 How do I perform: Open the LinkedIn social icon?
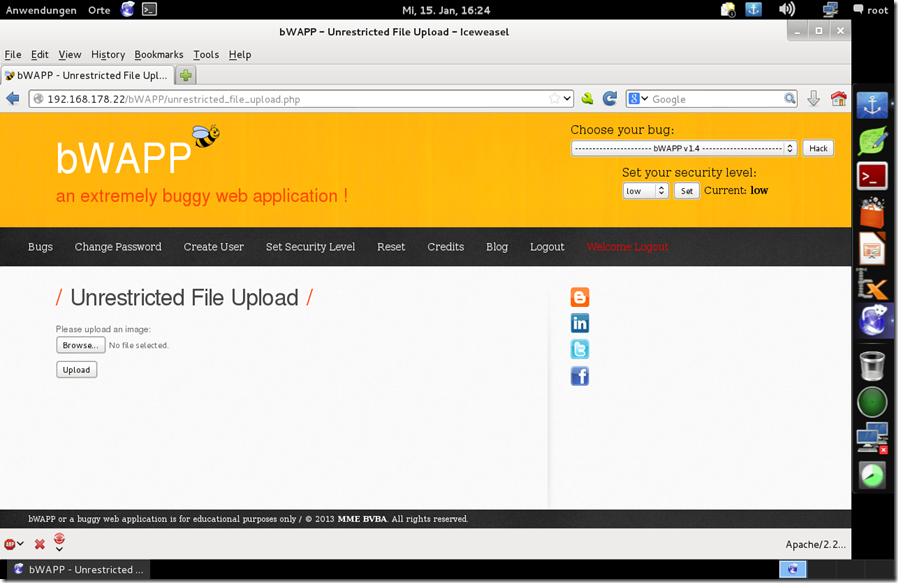(580, 324)
